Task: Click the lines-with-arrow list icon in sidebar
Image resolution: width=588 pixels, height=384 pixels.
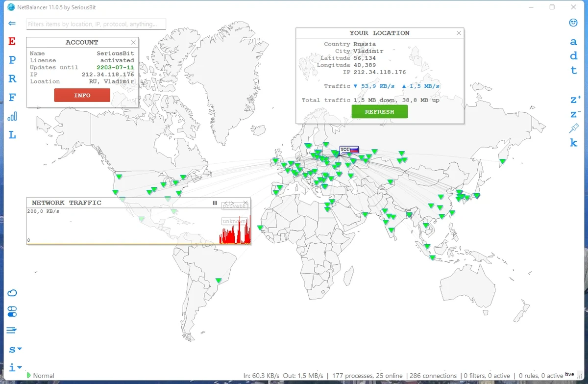Action: [x=12, y=330]
